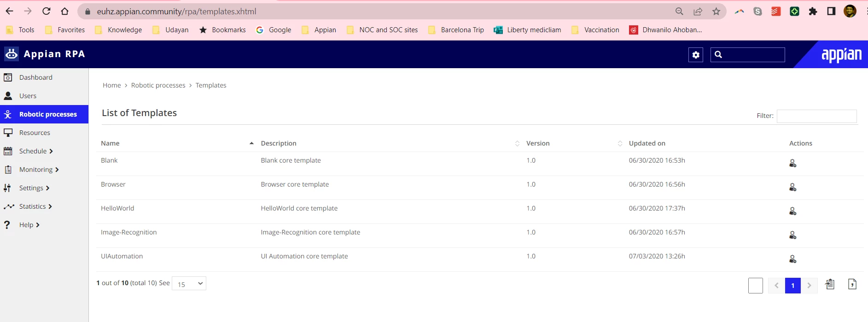Viewport: 868px width, 322px height.
Task: Go to browser home page
Action: [64, 11]
